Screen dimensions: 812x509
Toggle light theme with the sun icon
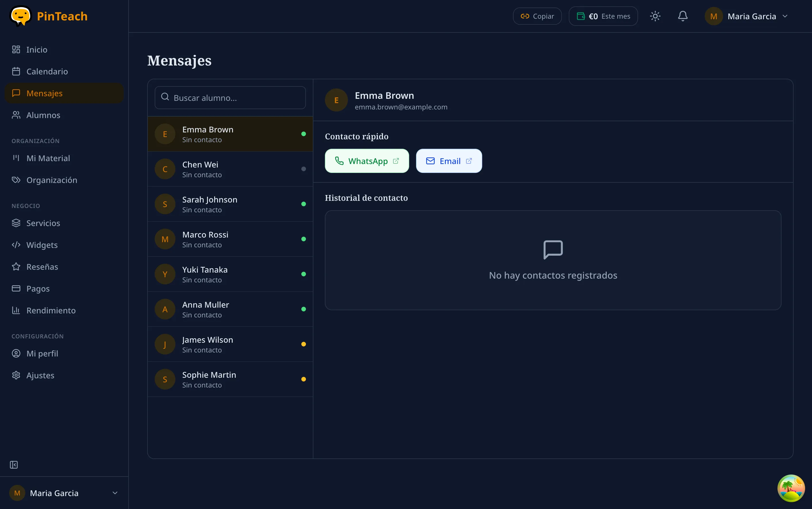(655, 16)
